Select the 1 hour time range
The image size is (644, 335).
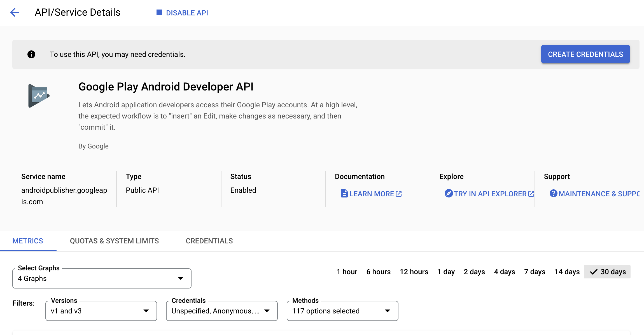click(x=347, y=272)
